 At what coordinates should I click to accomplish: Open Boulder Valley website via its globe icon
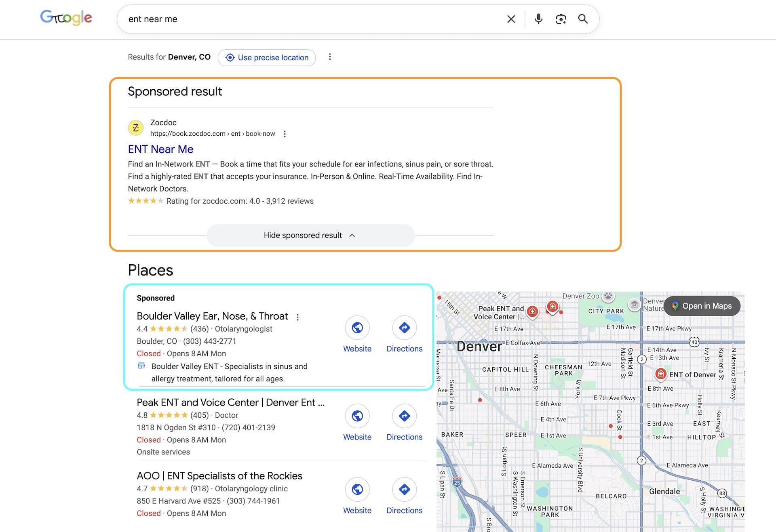(x=357, y=328)
